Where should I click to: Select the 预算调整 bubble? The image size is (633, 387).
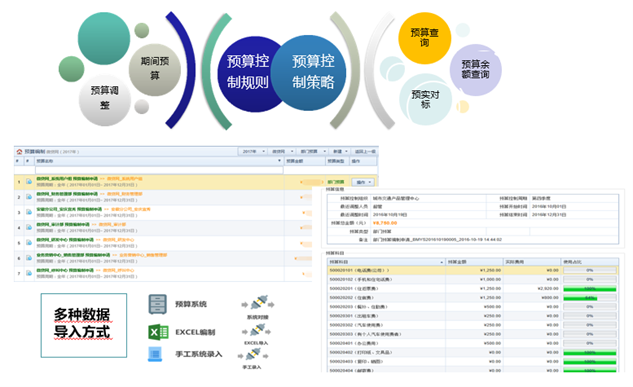105,100
